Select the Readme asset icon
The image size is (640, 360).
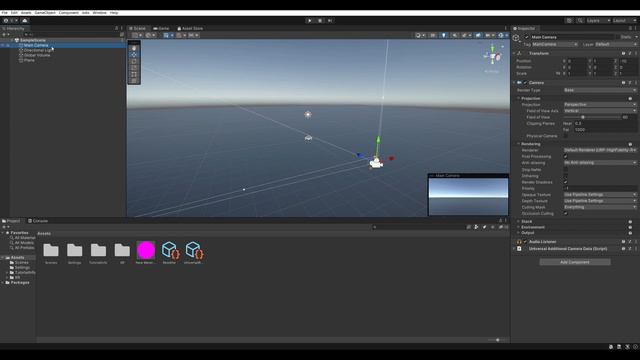[x=170, y=250]
